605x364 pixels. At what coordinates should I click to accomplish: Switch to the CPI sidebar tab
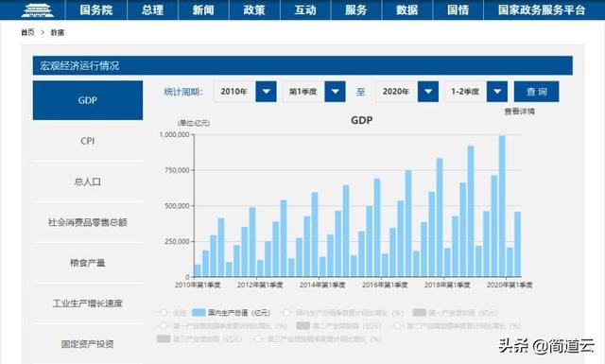pos(88,141)
